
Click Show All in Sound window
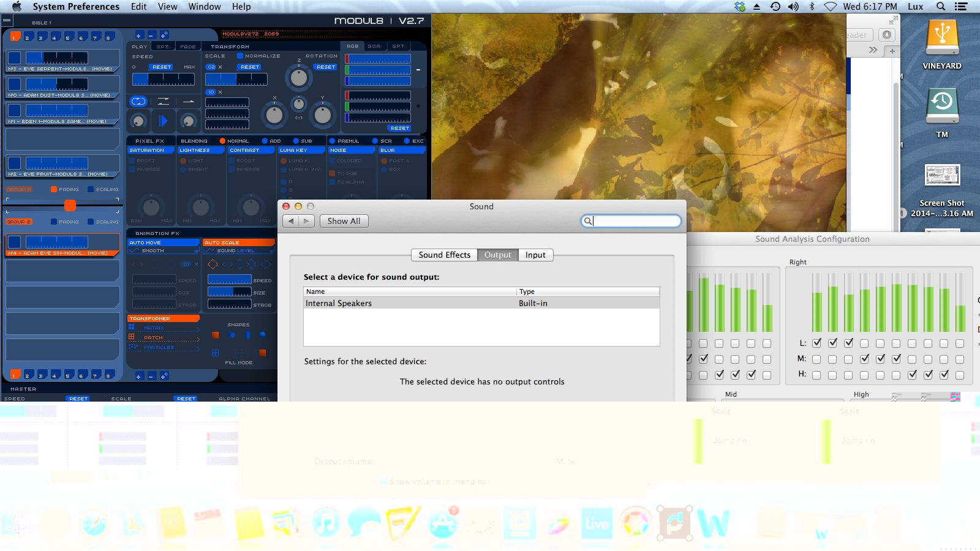[x=344, y=221]
